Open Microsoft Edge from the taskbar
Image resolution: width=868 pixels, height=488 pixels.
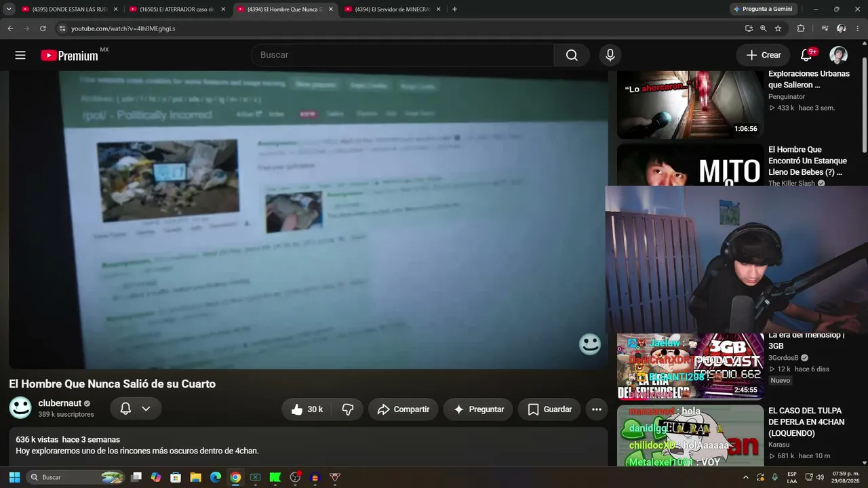click(x=216, y=477)
